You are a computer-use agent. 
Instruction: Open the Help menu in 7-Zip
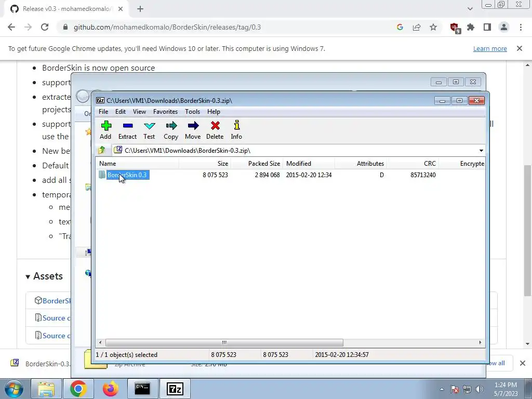(214, 112)
